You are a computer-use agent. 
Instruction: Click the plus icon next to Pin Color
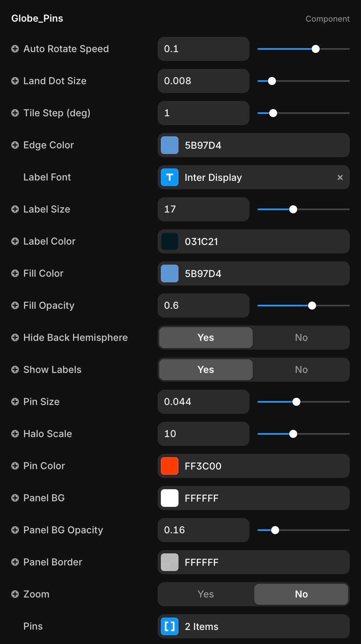pos(15,466)
